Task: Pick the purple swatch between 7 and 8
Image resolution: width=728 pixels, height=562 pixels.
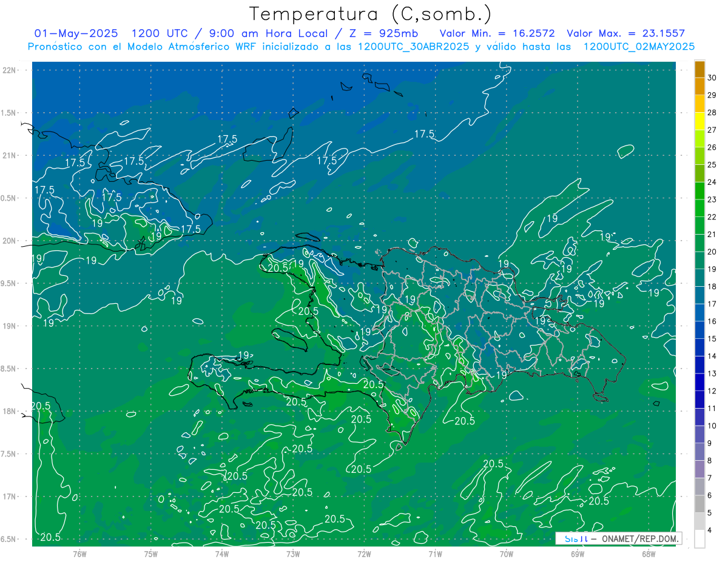Action: [700, 469]
